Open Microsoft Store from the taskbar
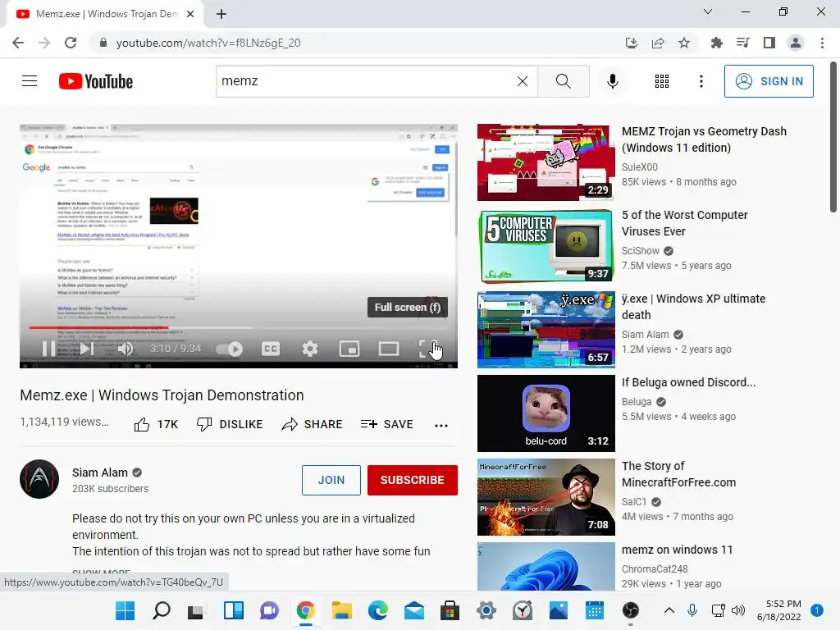The image size is (840, 630). (450, 610)
